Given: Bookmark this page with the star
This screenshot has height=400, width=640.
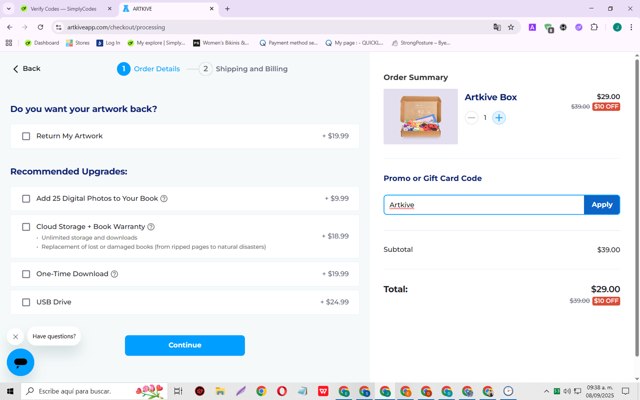Looking at the screenshot, I should point(511,27).
